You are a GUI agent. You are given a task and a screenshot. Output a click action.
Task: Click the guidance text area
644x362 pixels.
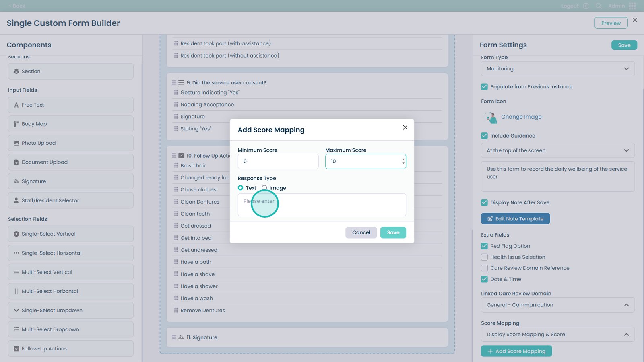tap(558, 177)
